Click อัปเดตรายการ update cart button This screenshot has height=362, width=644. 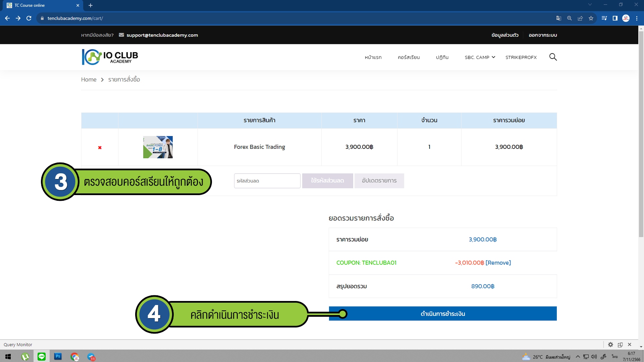tap(379, 181)
